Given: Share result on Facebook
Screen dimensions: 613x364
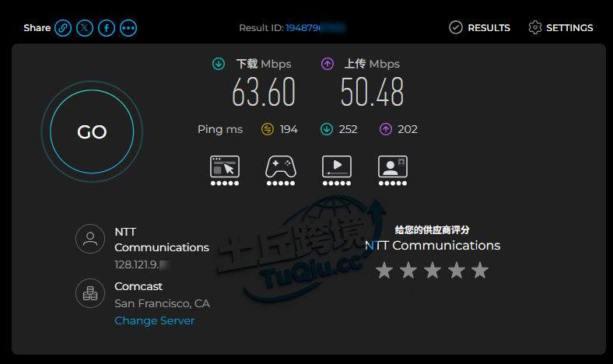Looking at the screenshot, I should click(x=107, y=28).
